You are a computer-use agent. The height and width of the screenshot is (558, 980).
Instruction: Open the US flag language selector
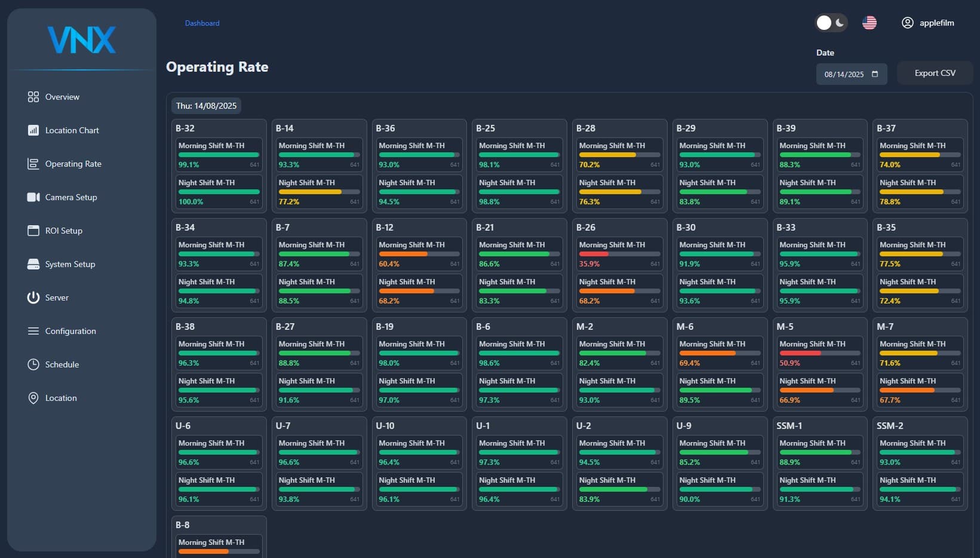870,23
